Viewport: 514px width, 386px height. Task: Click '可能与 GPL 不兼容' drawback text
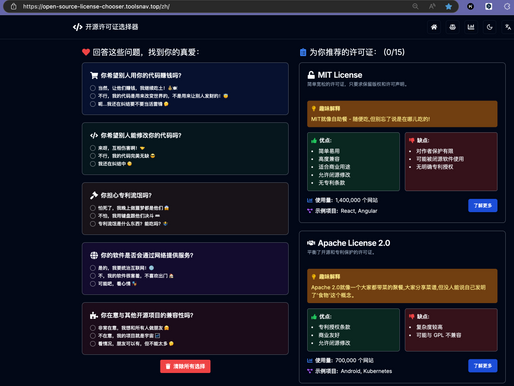(439, 335)
